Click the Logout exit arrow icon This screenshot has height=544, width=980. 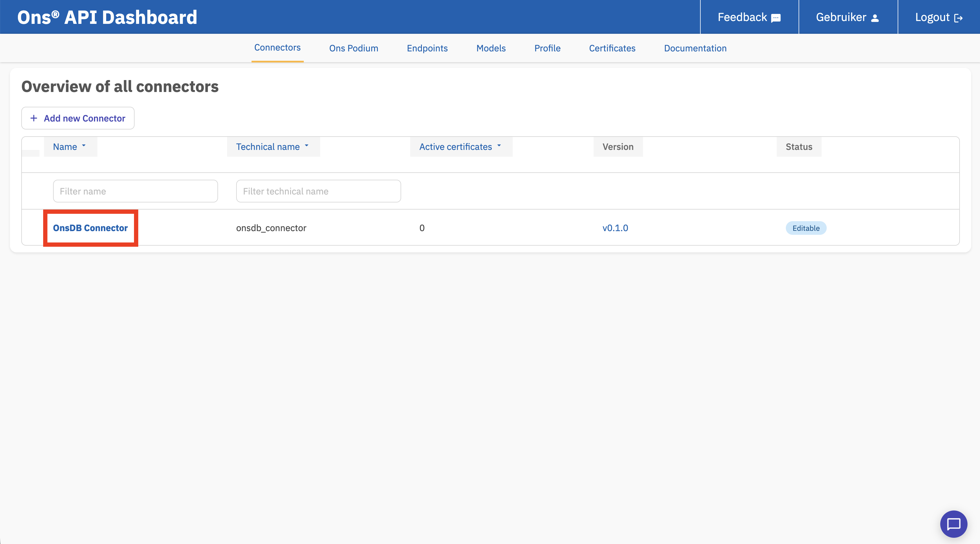click(958, 18)
